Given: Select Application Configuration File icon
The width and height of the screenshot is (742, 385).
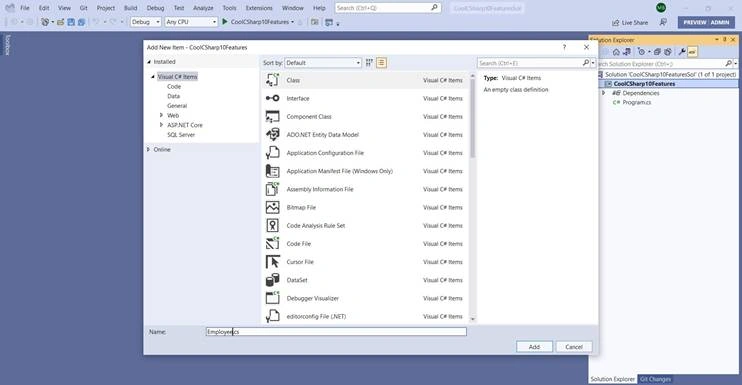Looking at the screenshot, I should [272, 153].
